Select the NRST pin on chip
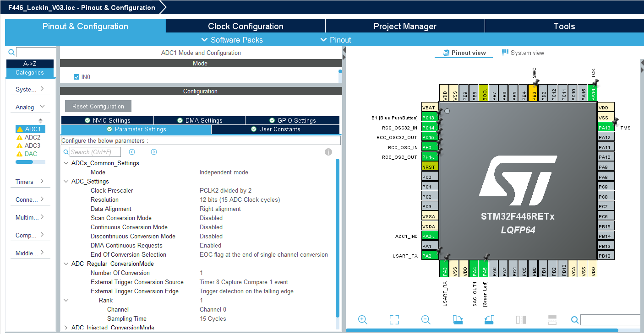 tap(430, 167)
